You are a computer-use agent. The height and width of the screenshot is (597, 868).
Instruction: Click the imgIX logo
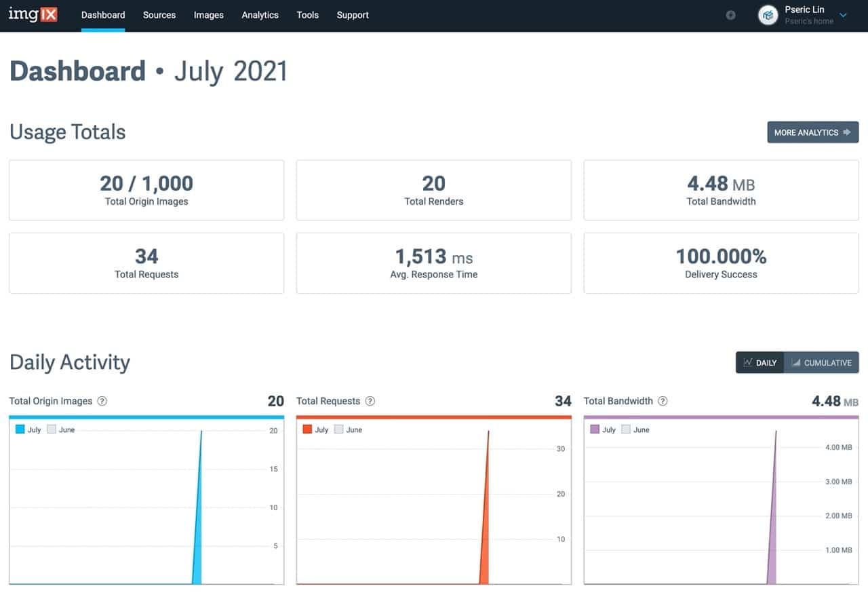(33, 14)
